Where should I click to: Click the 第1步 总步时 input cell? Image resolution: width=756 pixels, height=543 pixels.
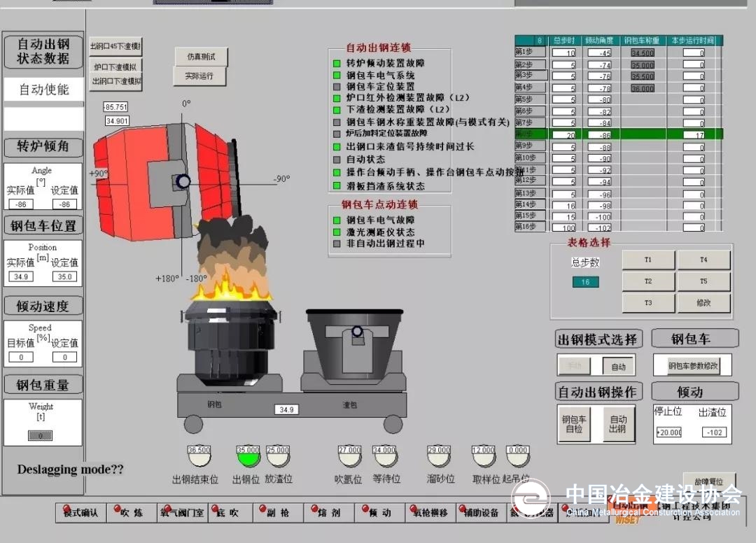coord(564,52)
